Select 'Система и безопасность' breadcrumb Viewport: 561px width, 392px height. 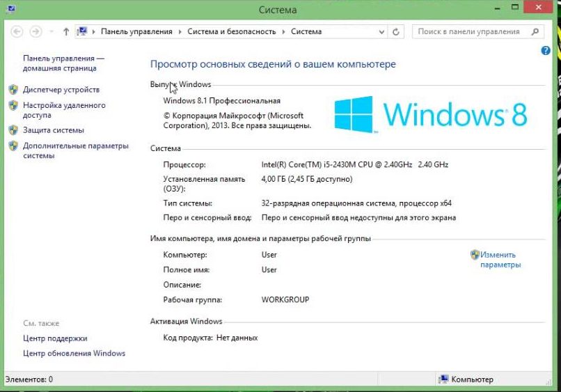point(232,31)
